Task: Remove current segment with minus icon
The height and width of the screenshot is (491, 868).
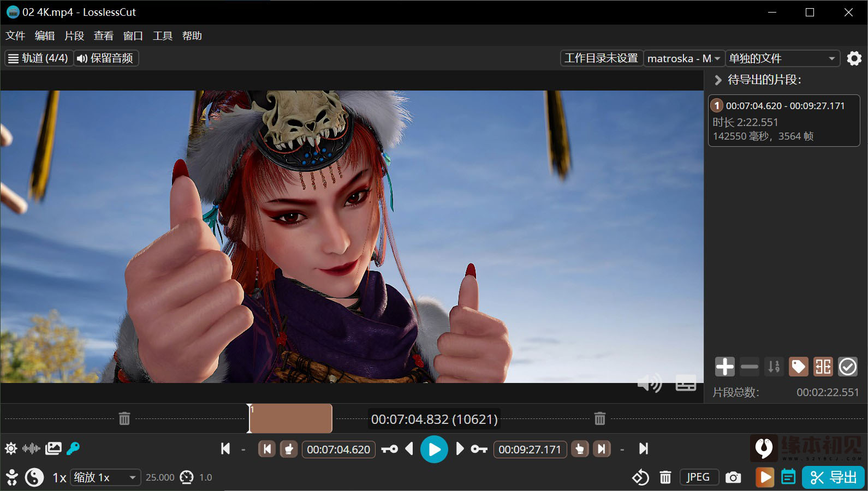Action: coord(749,367)
